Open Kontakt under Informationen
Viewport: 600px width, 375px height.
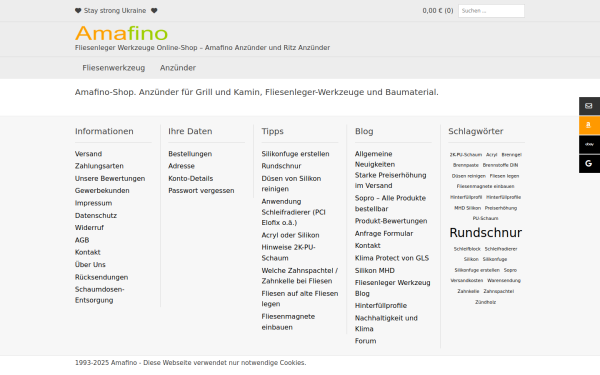pos(88,252)
